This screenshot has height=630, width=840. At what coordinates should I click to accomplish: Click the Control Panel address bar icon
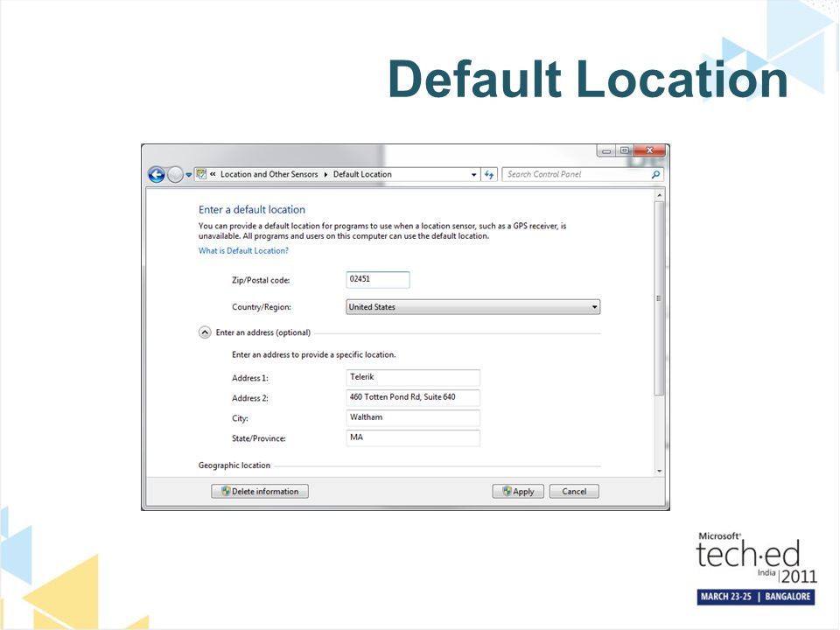201,174
